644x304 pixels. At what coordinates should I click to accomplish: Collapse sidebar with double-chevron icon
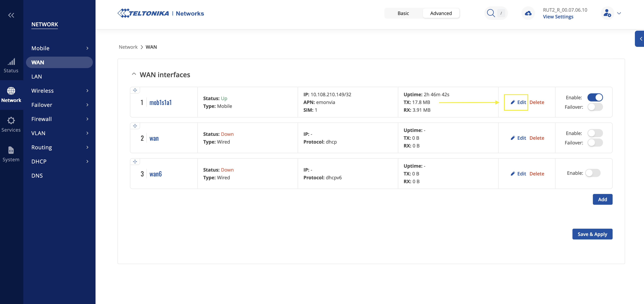pos(11,15)
